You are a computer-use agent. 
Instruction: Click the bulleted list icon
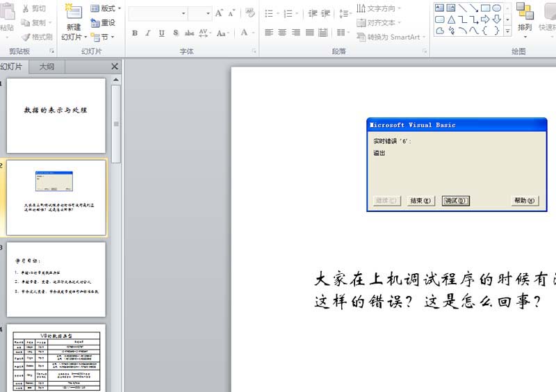pyautogui.click(x=269, y=13)
